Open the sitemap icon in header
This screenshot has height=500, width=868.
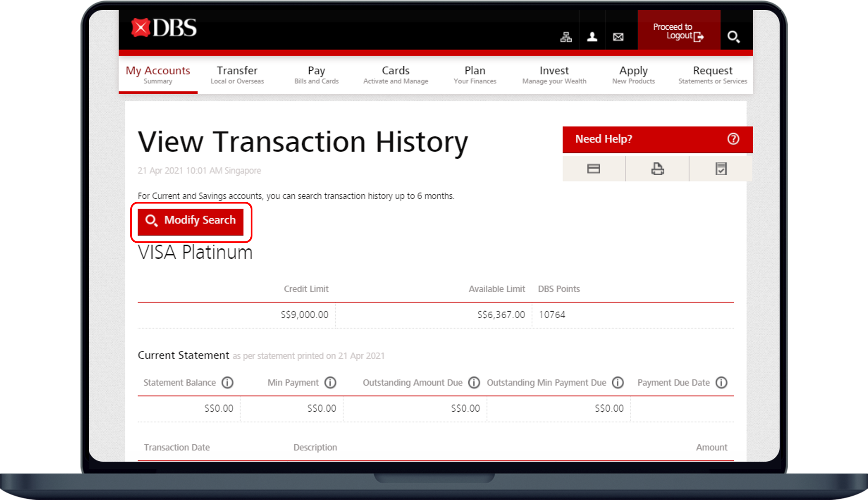tap(566, 37)
